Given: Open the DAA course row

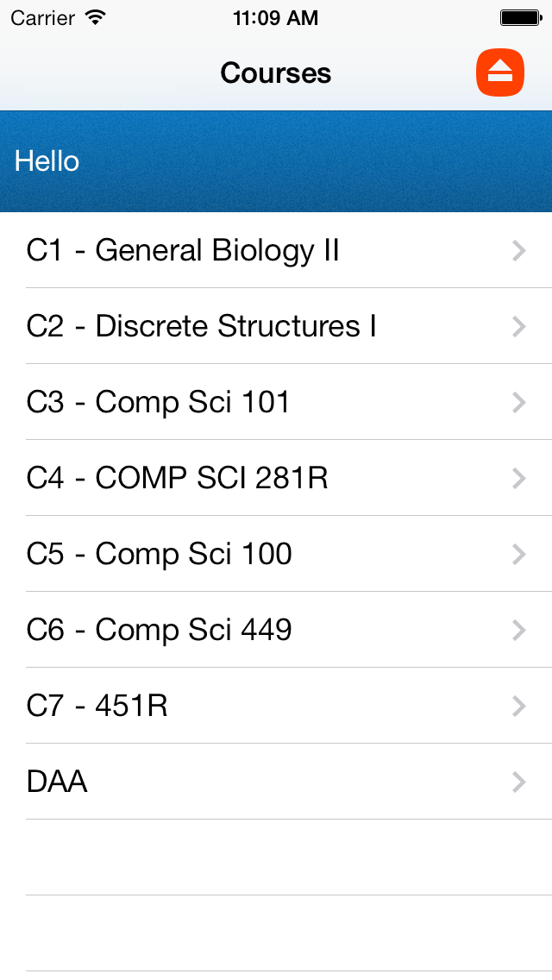Looking at the screenshot, I should [58, 782].
